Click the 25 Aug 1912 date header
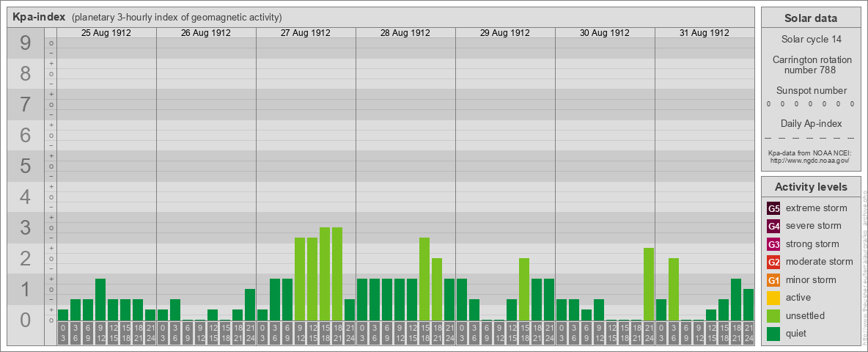This screenshot has height=352, width=868. (x=106, y=33)
